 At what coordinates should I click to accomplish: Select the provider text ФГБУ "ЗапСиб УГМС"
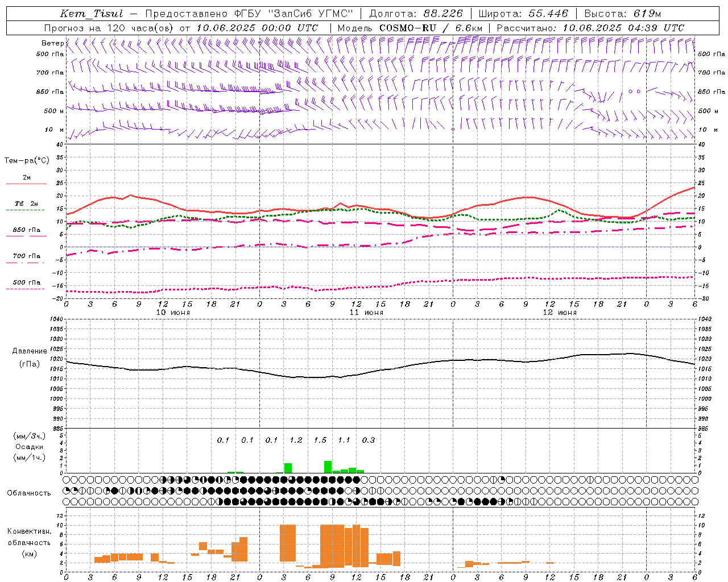294,14
